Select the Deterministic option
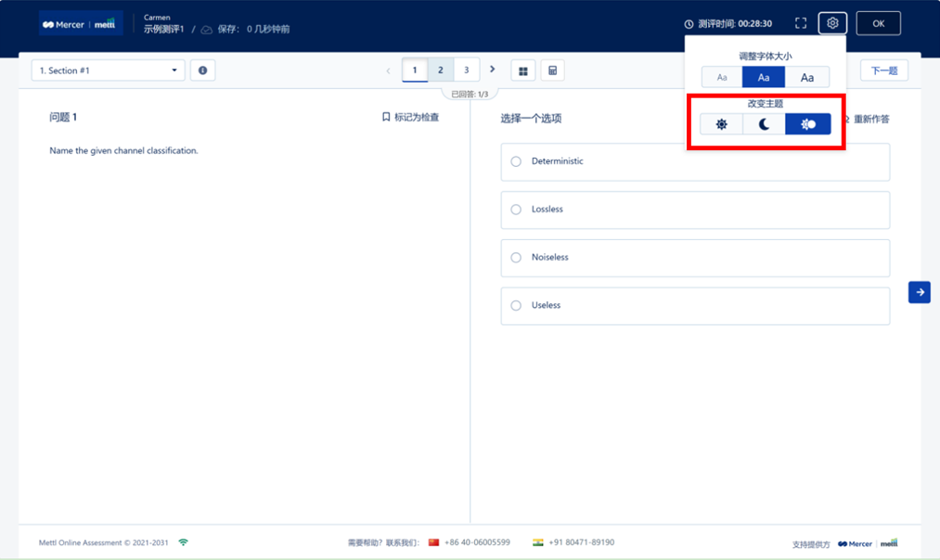The image size is (940, 560). coord(516,161)
